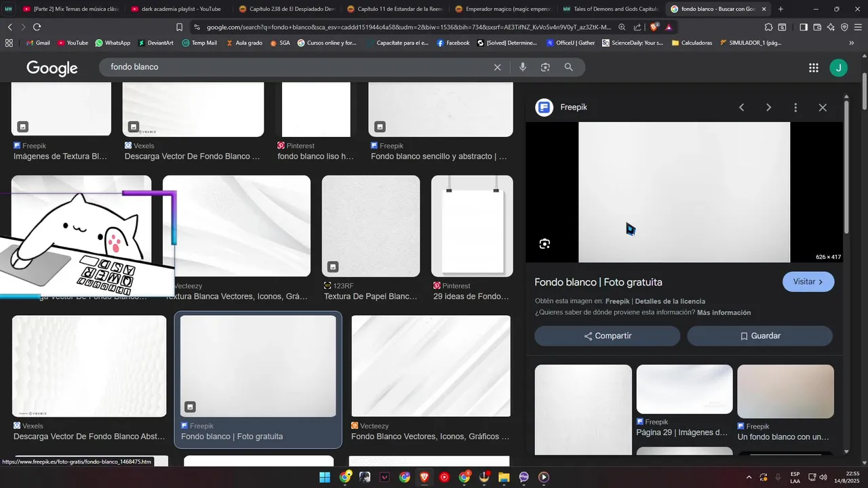Viewport: 868px width, 488px height.
Task: Open the Gmail bookmark
Action: tap(38, 43)
